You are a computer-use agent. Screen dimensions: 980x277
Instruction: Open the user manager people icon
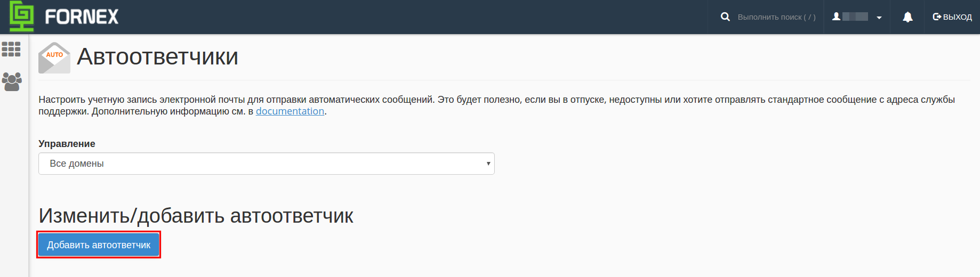point(12,82)
